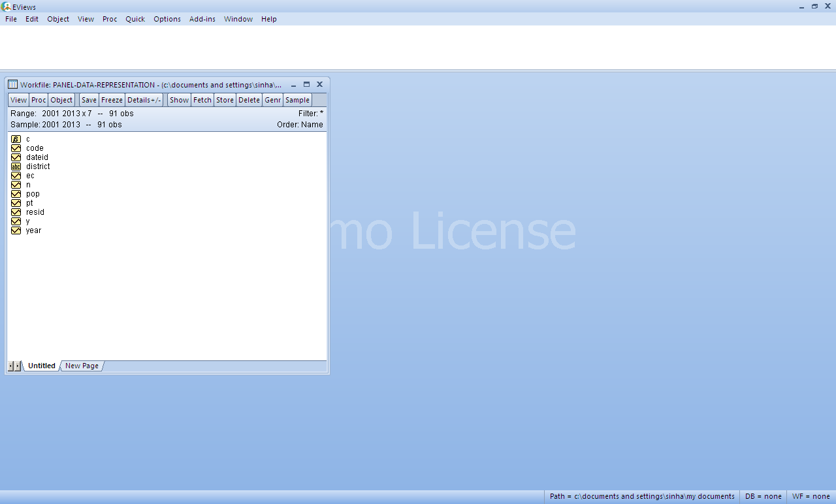Screen dimensions: 836x504
Task: Open the View menu in menu bar
Action: point(86,19)
